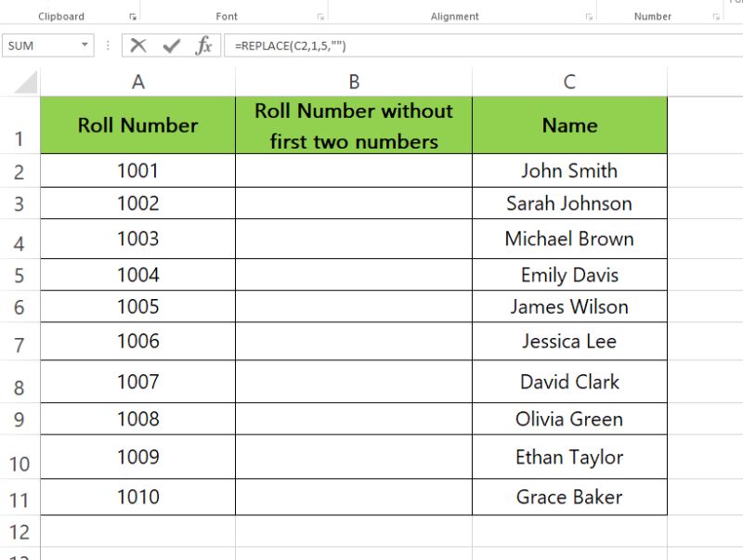Viewport: 743px width, 560px height.
Task: Open the Font settings dialog launcher
Action: tap(320, 15)
